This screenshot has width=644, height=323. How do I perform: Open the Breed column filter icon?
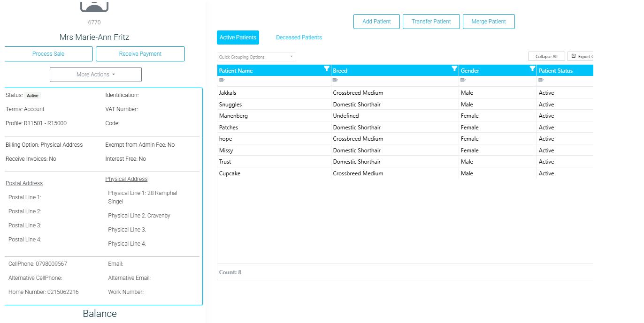(x=454, y=69)
